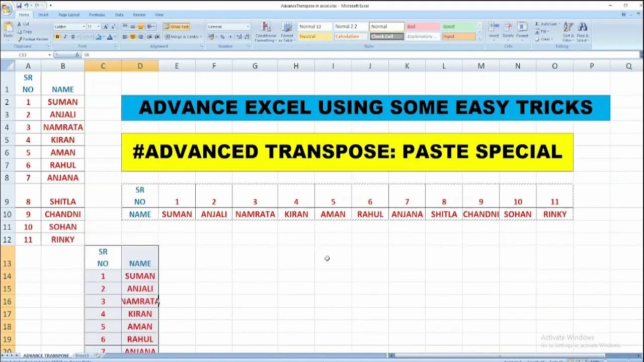Toggle Middle Align
Image resolution: width=644 pixels, height=362 pixels.
[x=133, y=27]
